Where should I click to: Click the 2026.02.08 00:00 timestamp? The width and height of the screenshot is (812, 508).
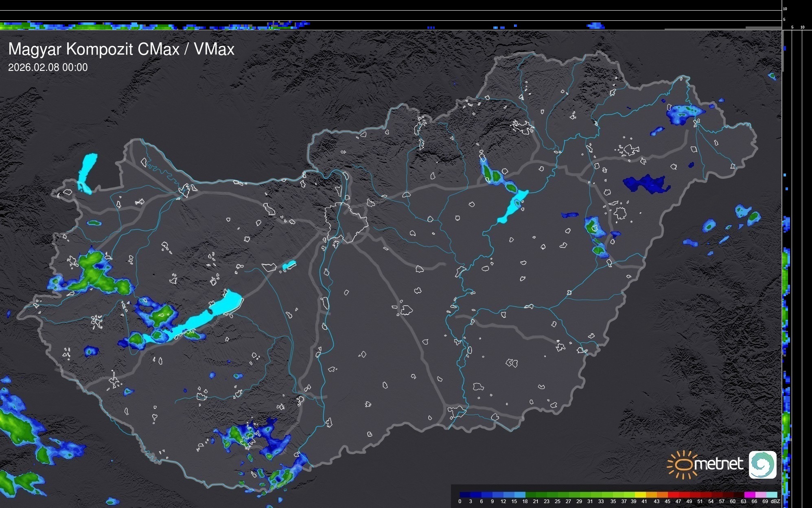[x=48, y=68]
